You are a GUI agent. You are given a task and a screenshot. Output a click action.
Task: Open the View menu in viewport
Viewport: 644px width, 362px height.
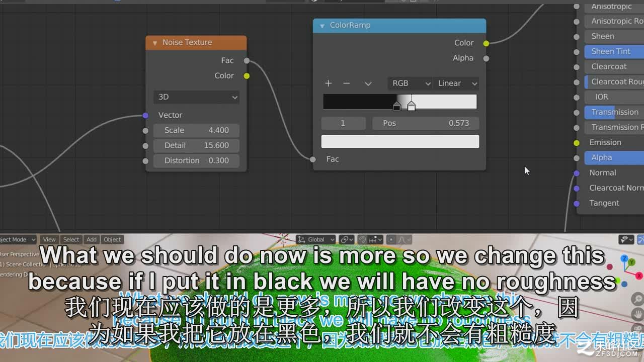(49, 239)
